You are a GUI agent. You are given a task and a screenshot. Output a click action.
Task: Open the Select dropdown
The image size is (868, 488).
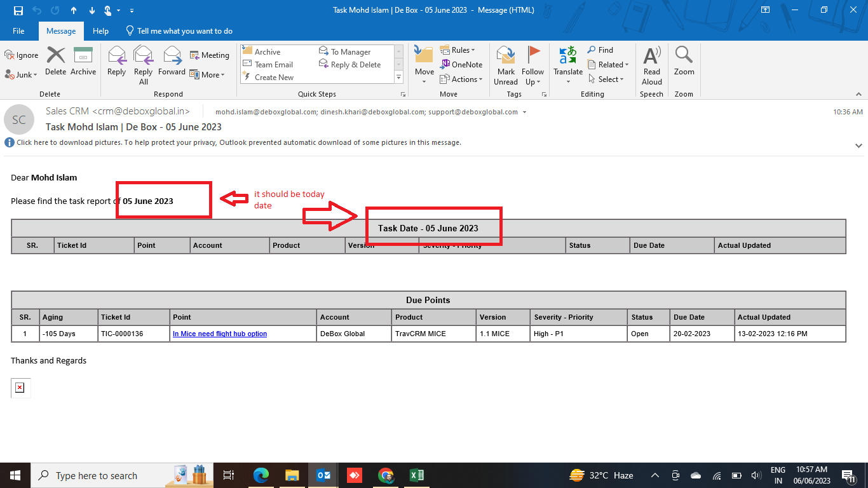click(x=606, y=79)
